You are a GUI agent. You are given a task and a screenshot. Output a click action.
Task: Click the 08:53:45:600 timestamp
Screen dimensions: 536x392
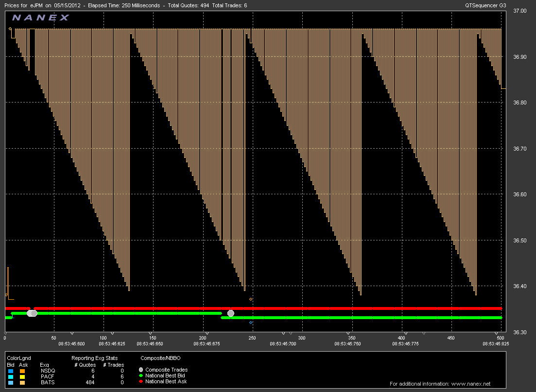(72, 344)
